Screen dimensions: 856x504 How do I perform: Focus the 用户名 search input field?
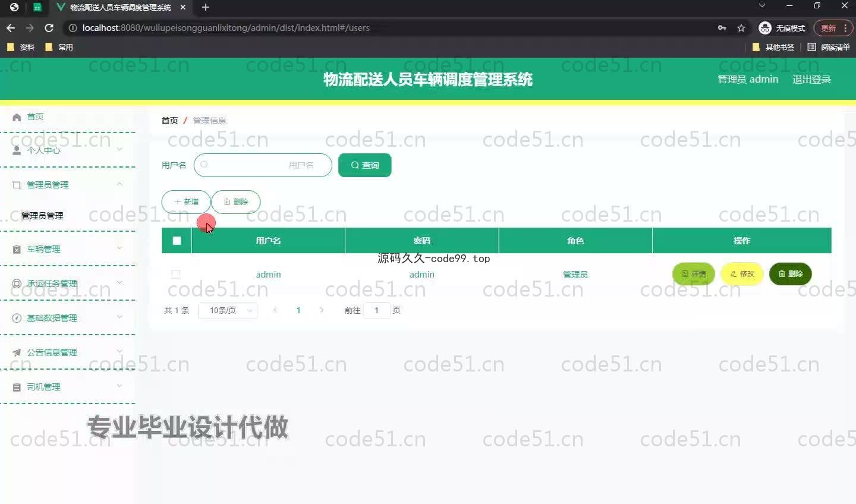point(263,165)
